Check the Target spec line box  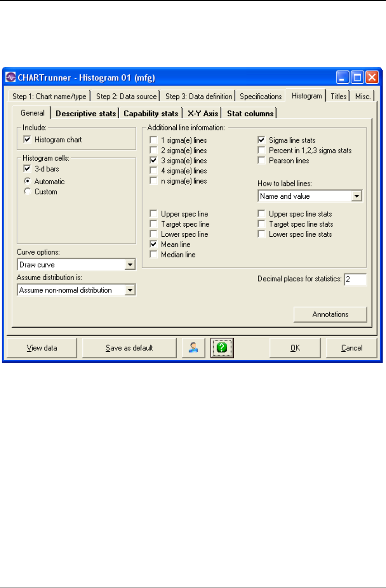point(153,224)
